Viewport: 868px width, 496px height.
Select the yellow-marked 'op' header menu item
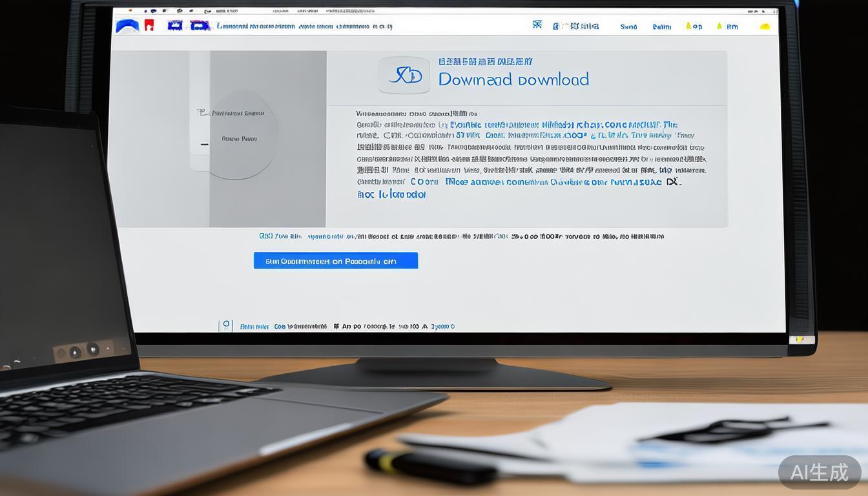[694, 26]
